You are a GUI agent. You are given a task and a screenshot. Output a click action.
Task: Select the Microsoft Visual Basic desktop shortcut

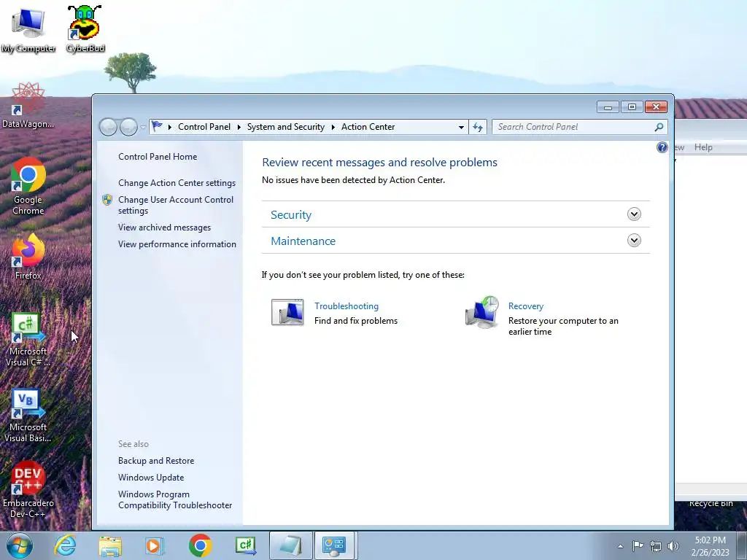(x=28, y=416)
